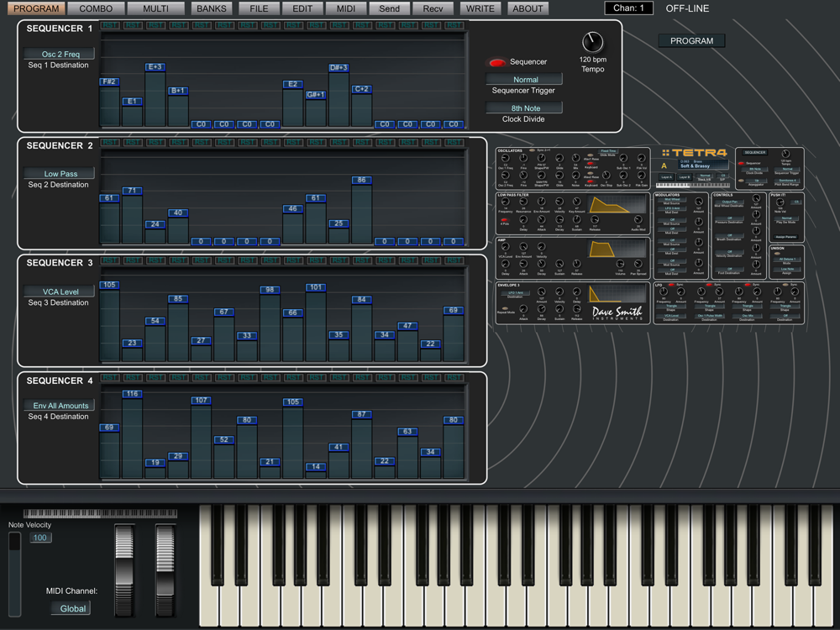840x630 pixels.
Task: Switch to the COMBO tab
Action: click(96, 8)
